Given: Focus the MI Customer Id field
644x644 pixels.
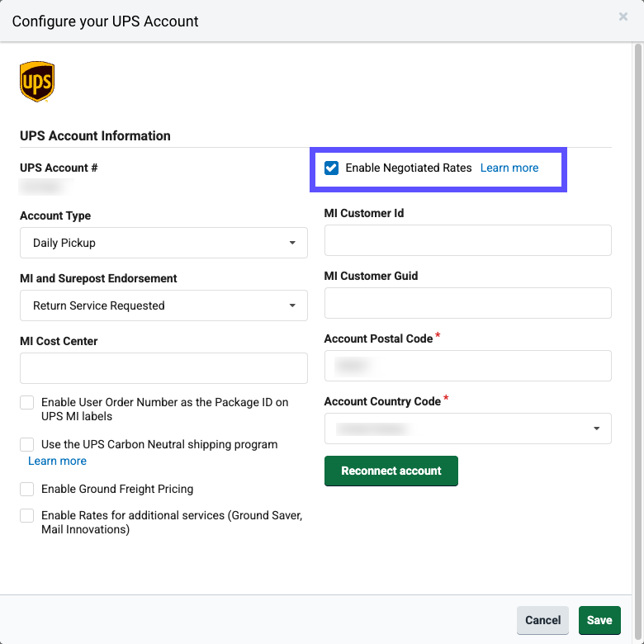Looking at the screenshot, I should (x=468, y=240).
